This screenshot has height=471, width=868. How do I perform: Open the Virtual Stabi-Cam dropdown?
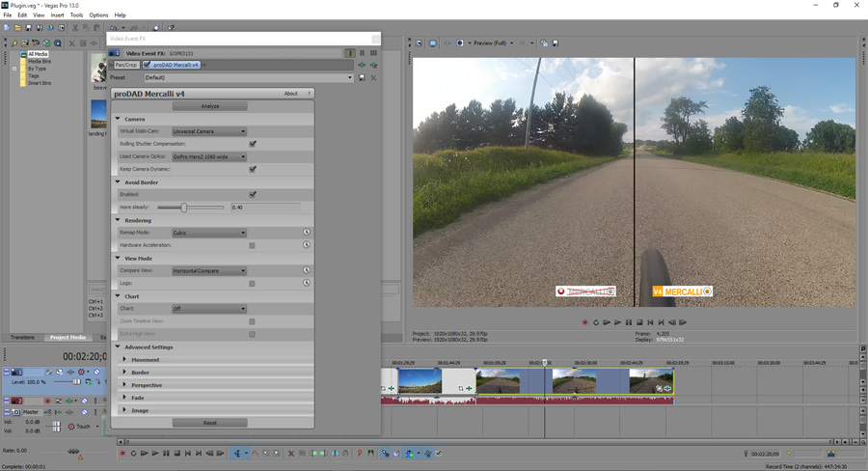(x=209, y=131)
